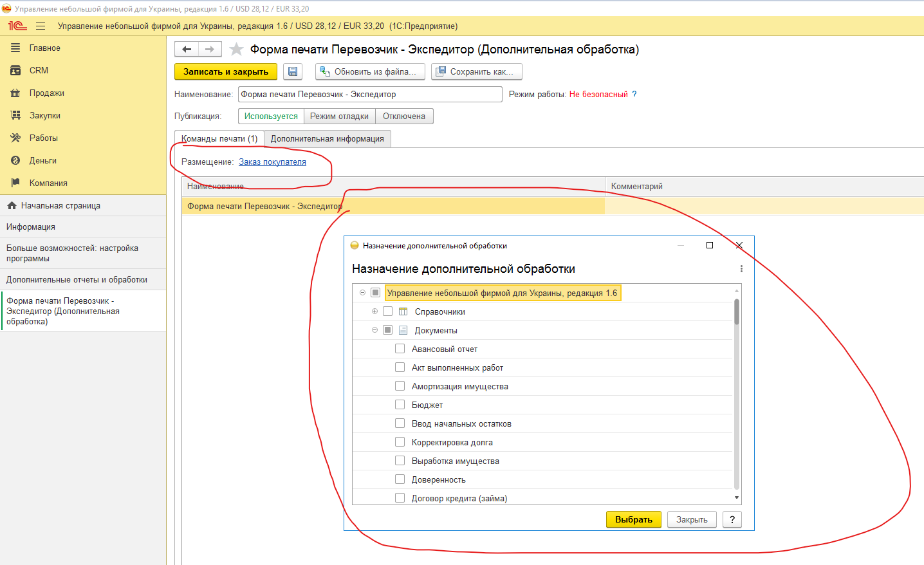The height and width of the screenshot is (565, 924).
Task: Click the Комментарий column header
Action: (764, 186)
